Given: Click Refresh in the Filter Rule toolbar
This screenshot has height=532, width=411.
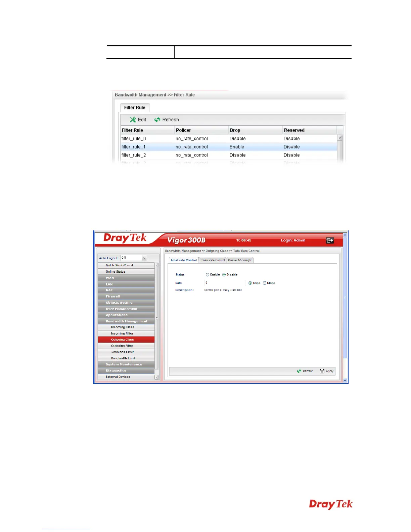Looking at the screenshot, I should [x=167, y=120].
